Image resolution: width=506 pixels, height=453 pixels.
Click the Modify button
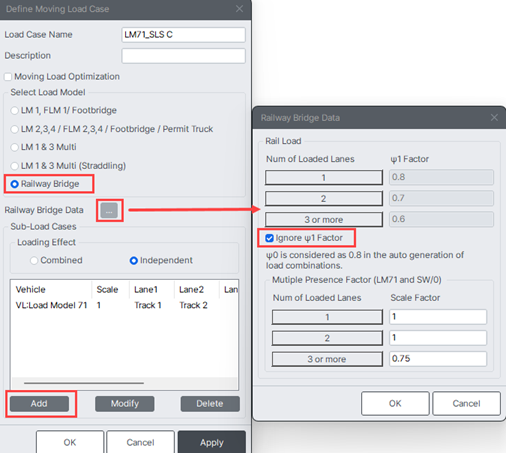(x=125, y=404)
